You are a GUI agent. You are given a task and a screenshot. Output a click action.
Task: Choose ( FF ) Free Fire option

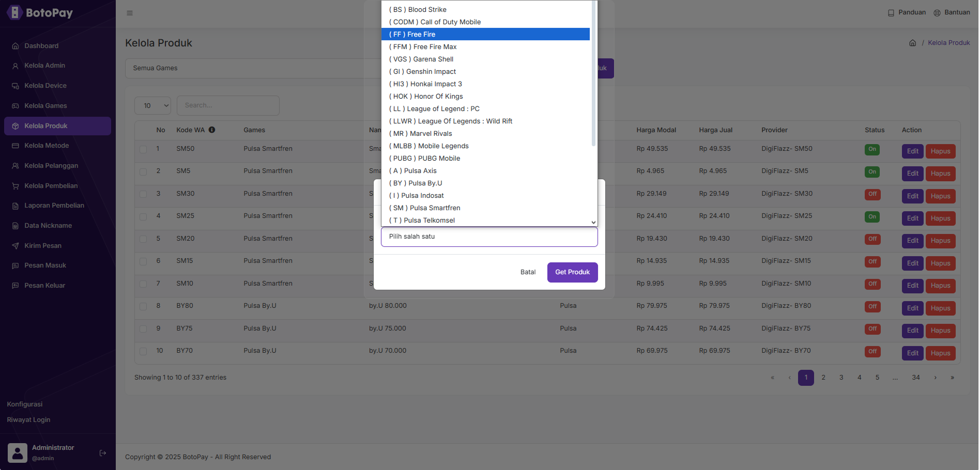pyautogui.click(x=485, y=34)
